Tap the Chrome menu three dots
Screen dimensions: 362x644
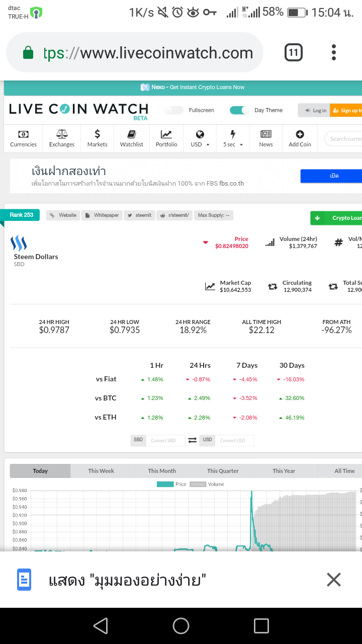pos(334,52)
